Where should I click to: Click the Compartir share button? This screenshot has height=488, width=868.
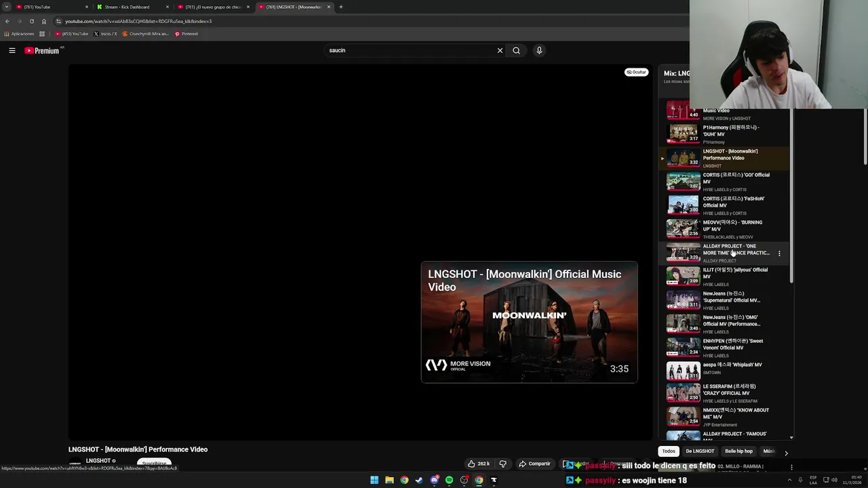point(534,464)
